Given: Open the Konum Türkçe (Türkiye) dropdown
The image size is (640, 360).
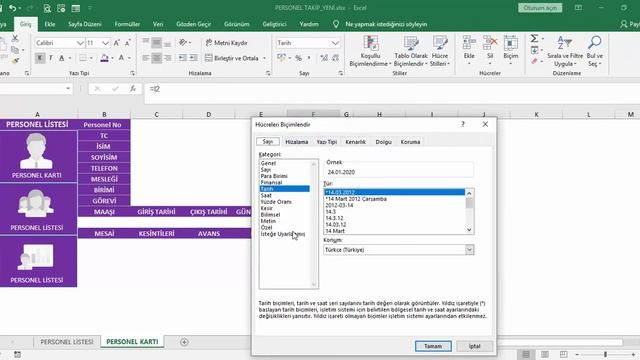Looking at the screenshot, I should click(469, 249).
